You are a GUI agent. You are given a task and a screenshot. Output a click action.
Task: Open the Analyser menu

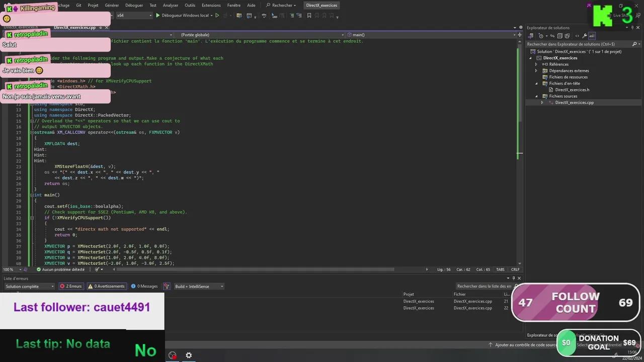tap(171, 5)
